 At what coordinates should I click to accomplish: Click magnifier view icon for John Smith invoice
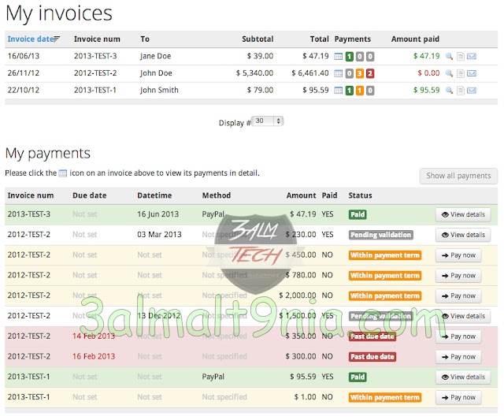tap(450, 91)
